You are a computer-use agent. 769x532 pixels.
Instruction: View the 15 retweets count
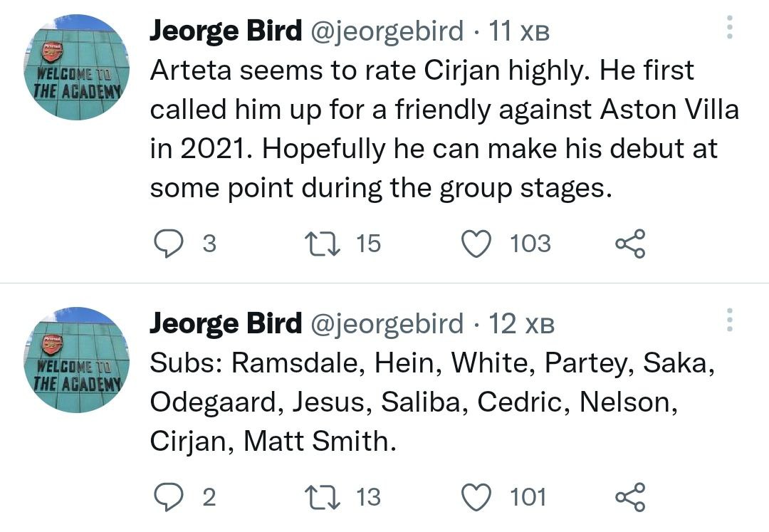coord(367,244)
